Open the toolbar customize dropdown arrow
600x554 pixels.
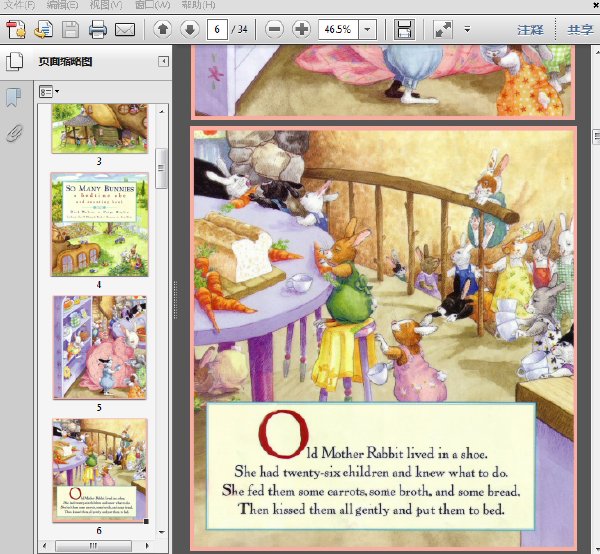click(x=467, y=29)
